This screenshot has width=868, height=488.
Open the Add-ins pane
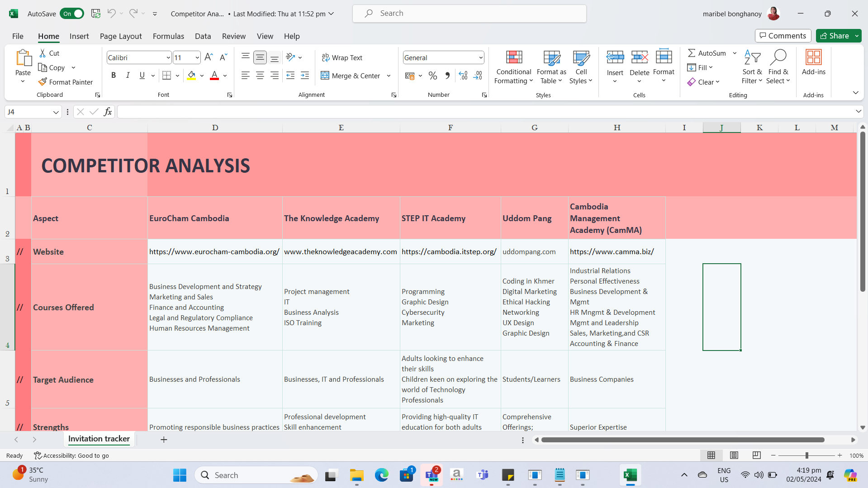[813, 63]
